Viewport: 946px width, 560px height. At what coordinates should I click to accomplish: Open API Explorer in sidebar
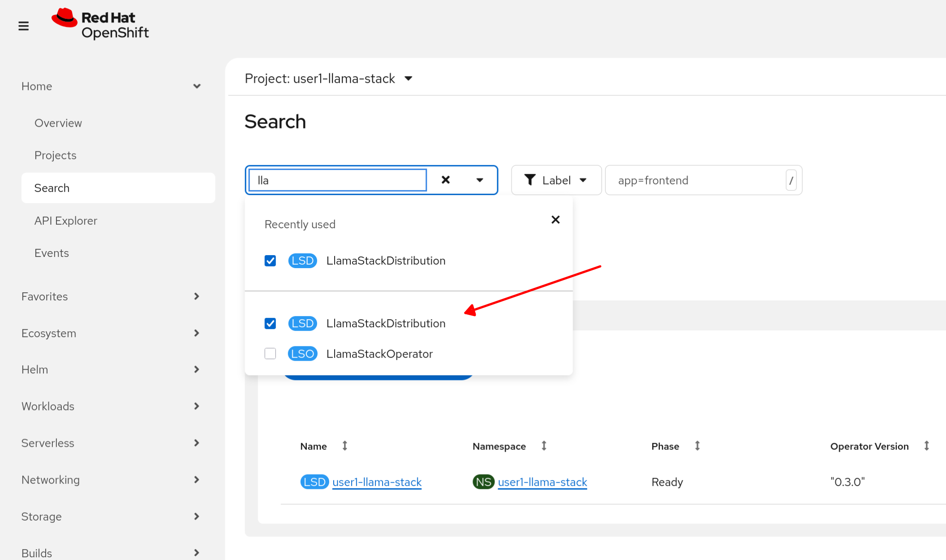click(66, 221)
